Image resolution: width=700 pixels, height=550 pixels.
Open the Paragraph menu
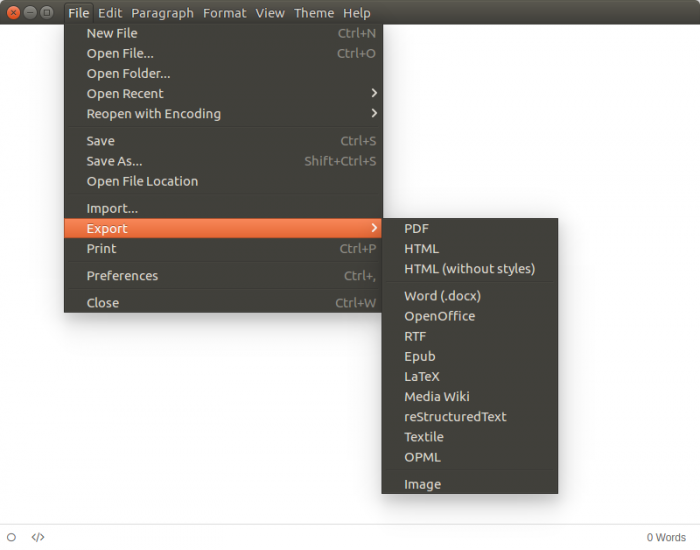[162, 13]
